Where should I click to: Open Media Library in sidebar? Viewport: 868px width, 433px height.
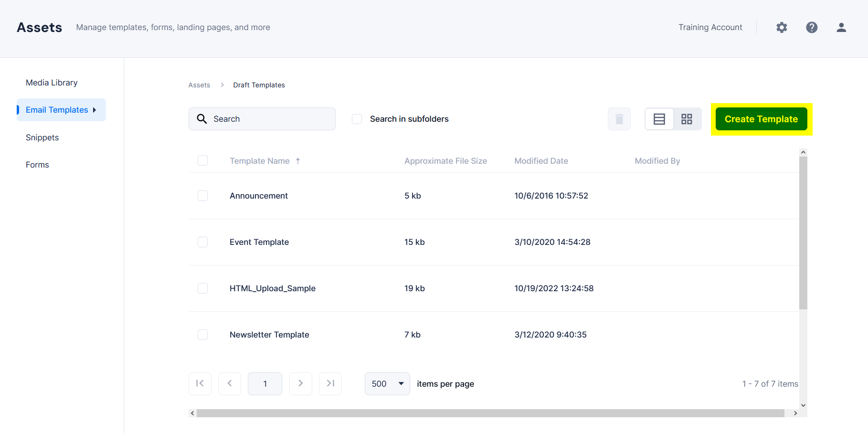[52, 83]
